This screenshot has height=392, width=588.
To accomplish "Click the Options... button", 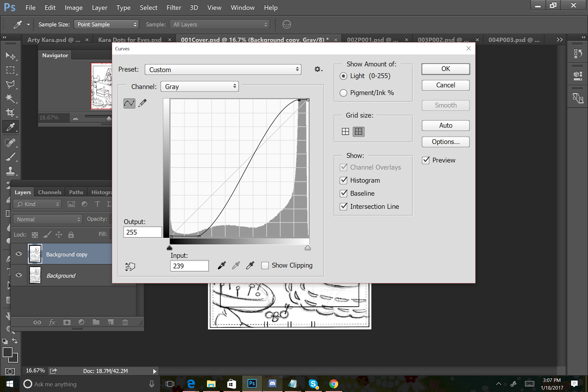I will point(445,142).
